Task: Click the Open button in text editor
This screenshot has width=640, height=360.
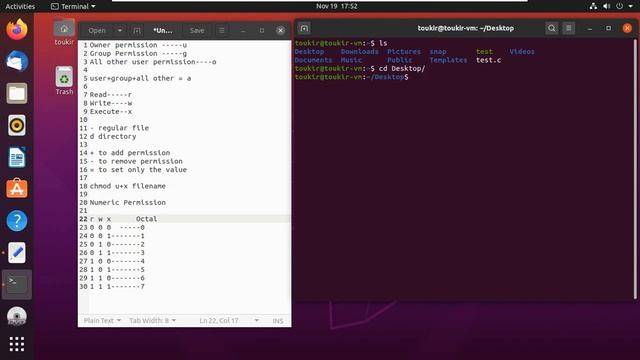Action: click(x=97, y=31)
